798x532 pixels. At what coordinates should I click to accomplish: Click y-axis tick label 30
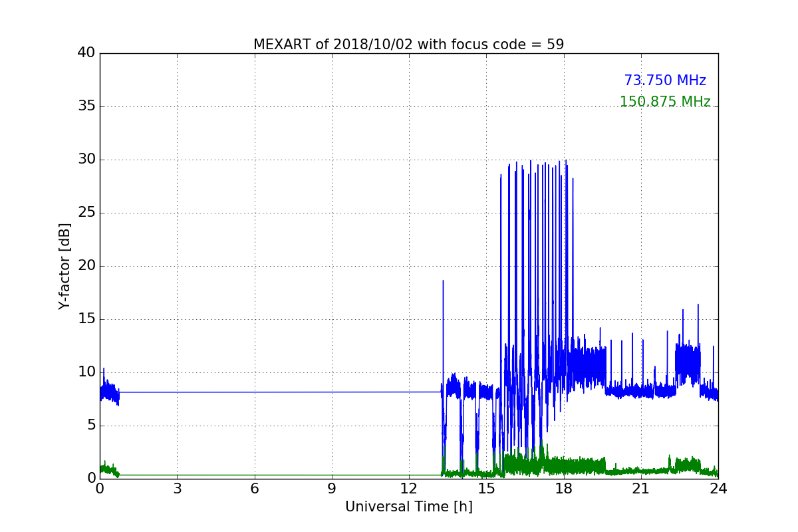[x=86, y=159]
